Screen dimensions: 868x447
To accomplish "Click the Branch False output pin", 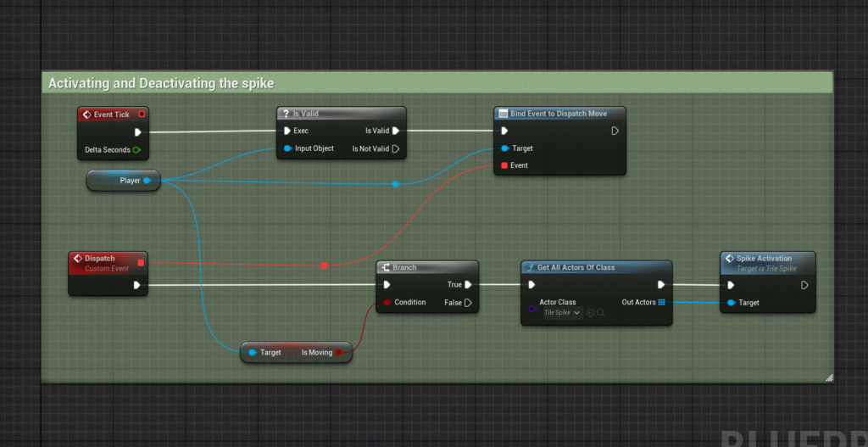I will coord(468,303).
